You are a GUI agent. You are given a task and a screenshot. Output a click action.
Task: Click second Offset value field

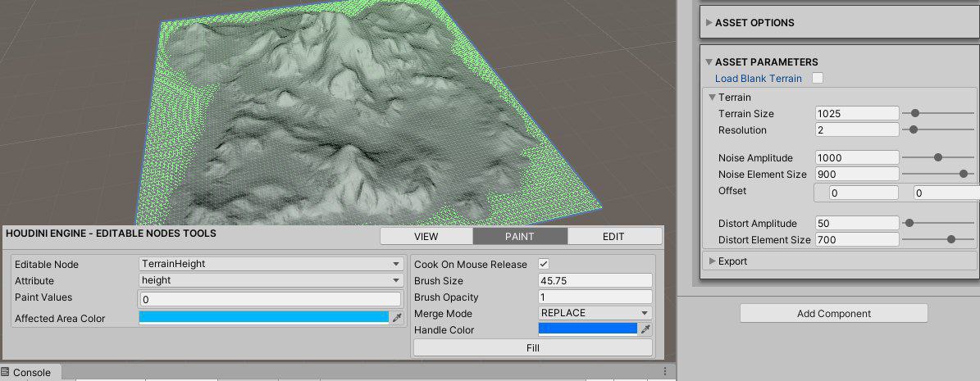coord(946,193)
